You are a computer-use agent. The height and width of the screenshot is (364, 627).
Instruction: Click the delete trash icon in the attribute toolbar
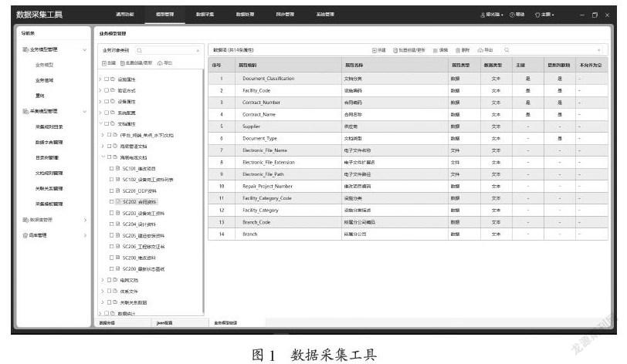tap(458, 50)
